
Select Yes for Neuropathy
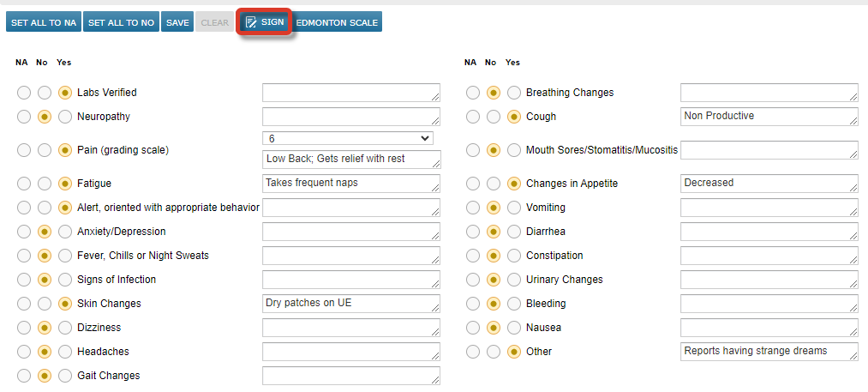point(65,117)
